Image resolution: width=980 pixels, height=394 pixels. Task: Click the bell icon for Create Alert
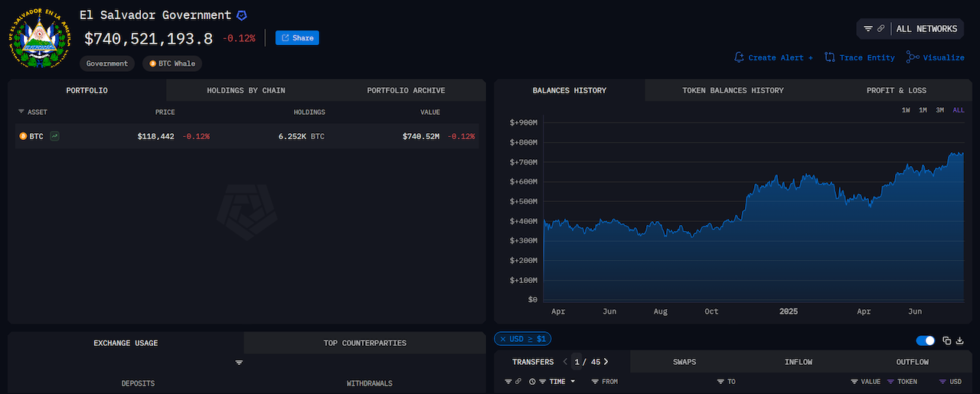(x=739, y=57)
